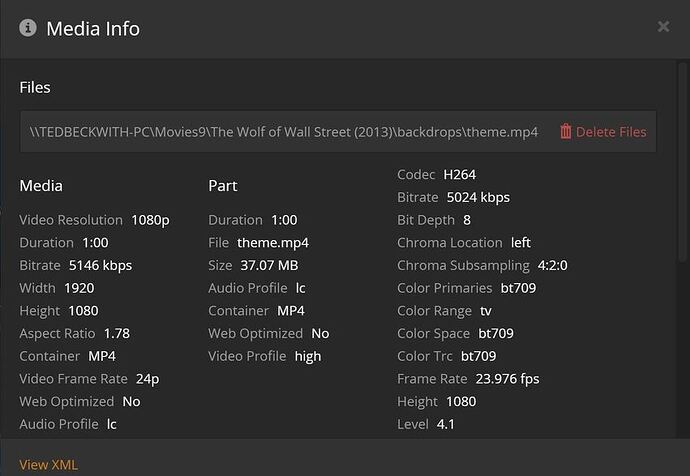
Task: Click the Media column heading
Action: pos(41,185)
